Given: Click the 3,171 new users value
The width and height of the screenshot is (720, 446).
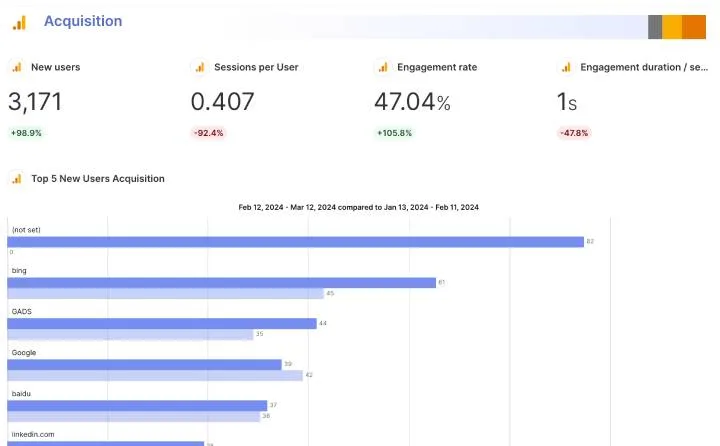Looking at the screenshot, I should (x=35, y=102).
